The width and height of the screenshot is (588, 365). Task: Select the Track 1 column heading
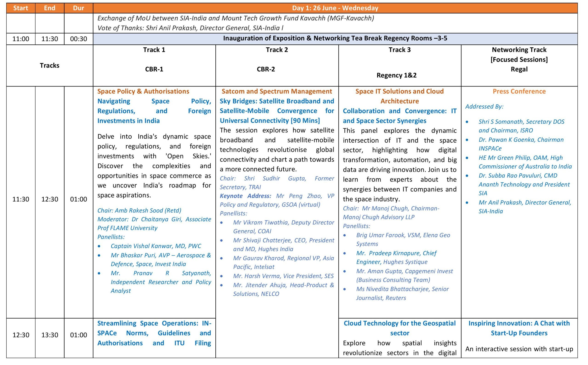coord(154,50)
